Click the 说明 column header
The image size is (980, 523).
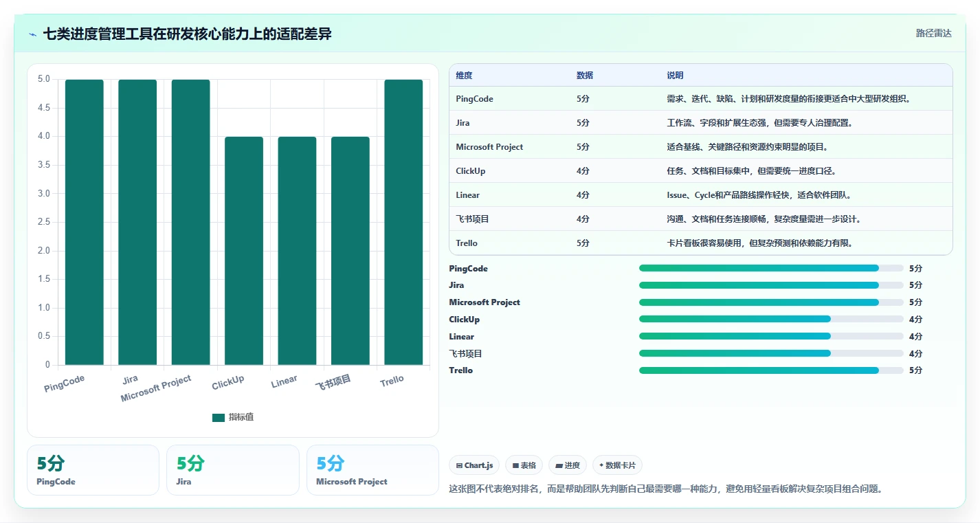[675, 76]
